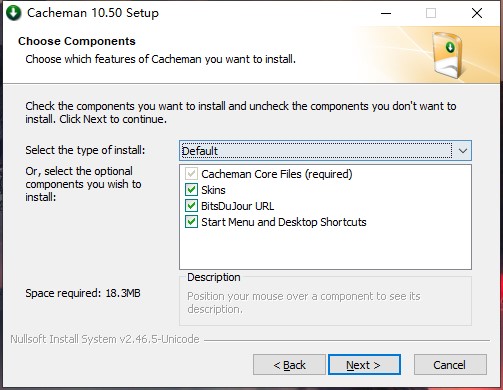Click the disabled maximize window button
This screenshot has width=503, height=390.
pos(431,13)
